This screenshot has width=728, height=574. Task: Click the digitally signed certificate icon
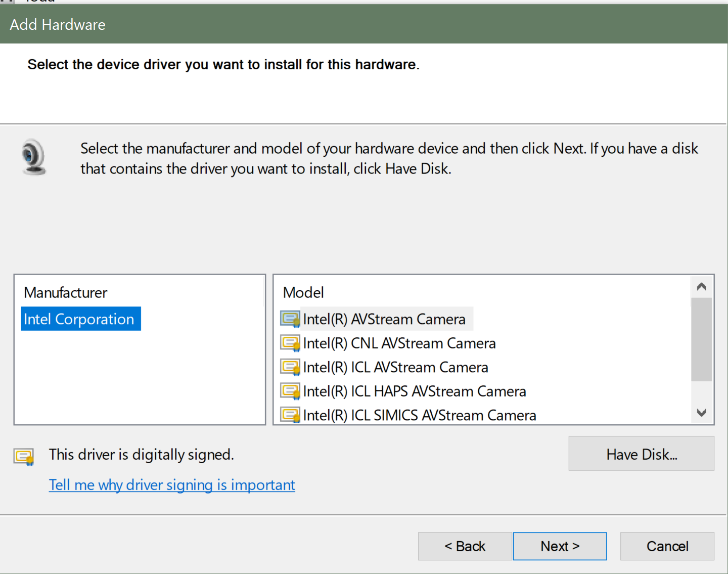[24, 456]
